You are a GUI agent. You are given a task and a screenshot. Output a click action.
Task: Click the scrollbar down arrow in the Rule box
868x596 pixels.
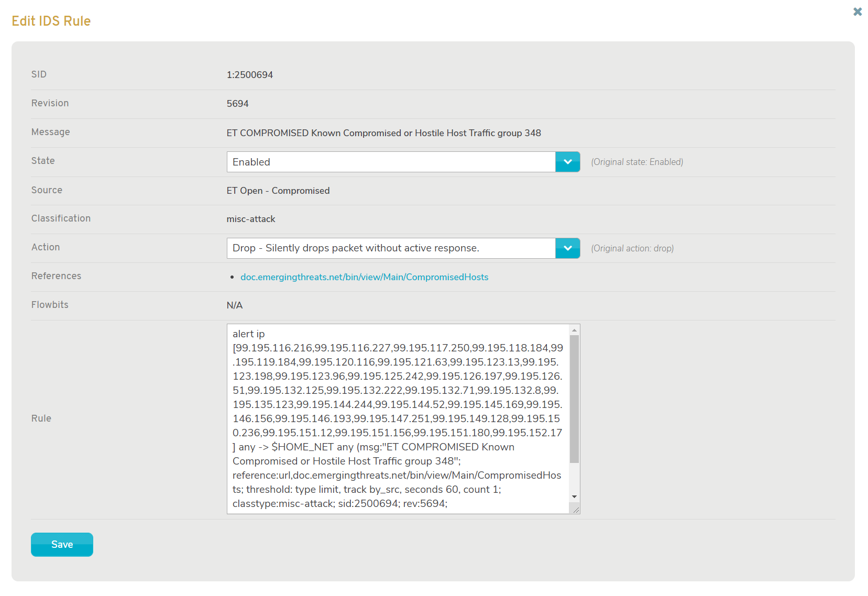(575, 496)
